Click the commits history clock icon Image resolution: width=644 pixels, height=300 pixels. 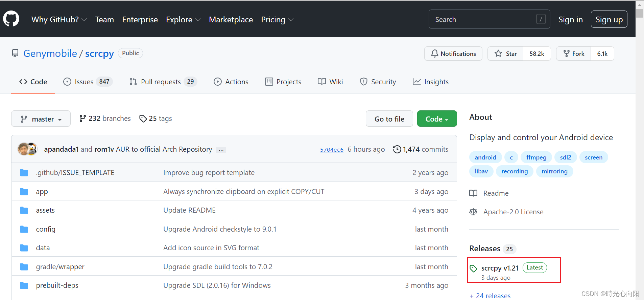click(x=397, y=149)
